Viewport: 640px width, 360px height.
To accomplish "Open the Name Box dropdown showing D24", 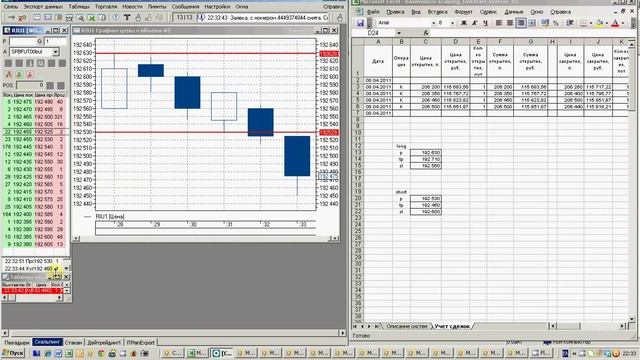I will [x=399, y=33].
